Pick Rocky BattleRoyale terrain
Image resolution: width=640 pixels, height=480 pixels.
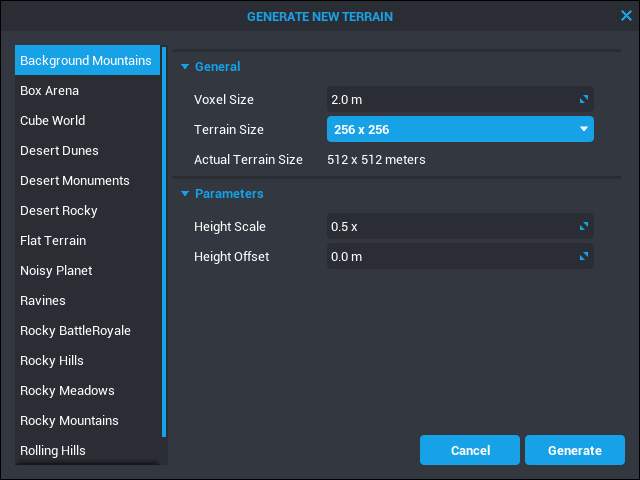click(x=75, y=331)
